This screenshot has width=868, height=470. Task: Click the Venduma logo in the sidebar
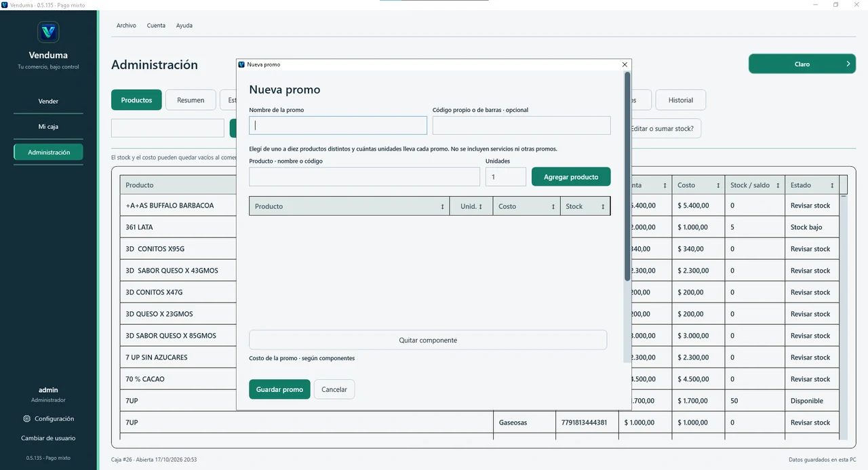[48, 32]
